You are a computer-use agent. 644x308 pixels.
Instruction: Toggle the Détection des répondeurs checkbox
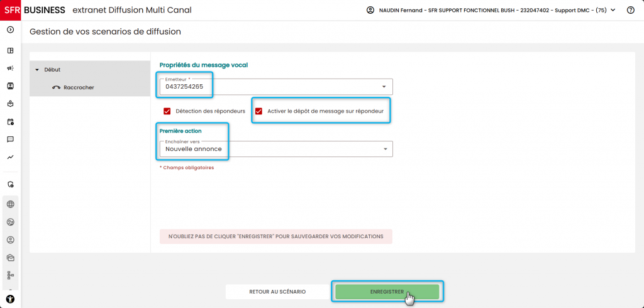coord(167,111)
